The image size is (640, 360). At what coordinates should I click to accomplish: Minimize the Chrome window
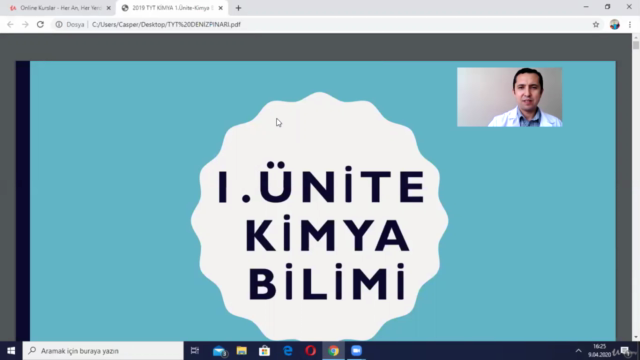pyautogui.click(x=586, y=7)
